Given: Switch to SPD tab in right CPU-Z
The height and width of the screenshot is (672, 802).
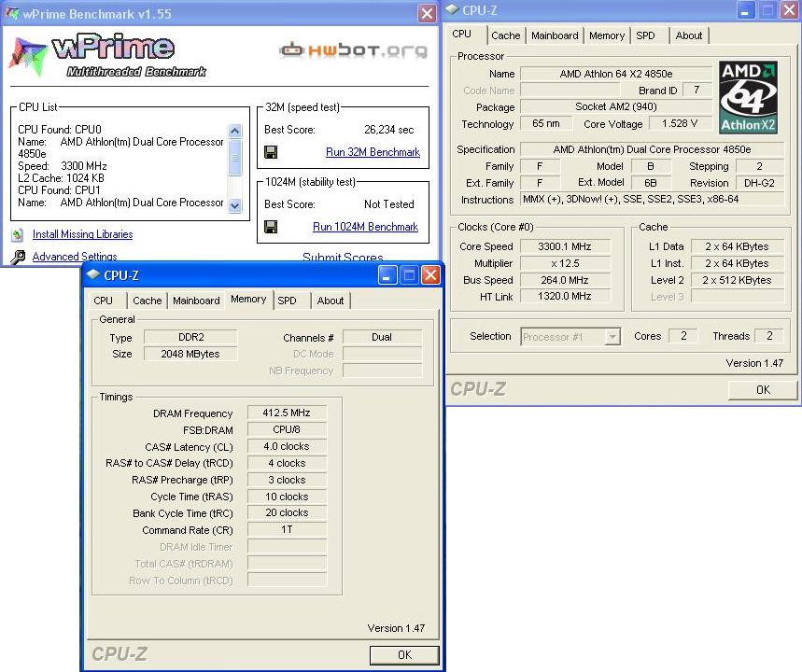Looking at the screenshot, I should pyautogui.click(x=645, y=35).
